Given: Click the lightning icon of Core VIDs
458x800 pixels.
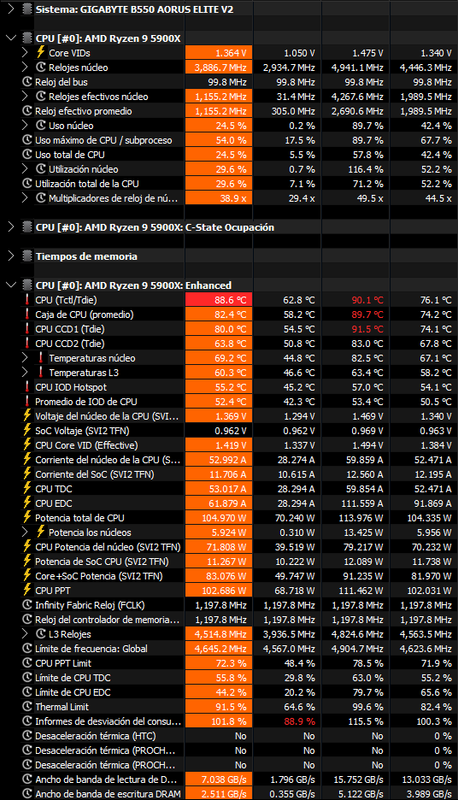Looking at the screenshot, I should point(41,53).
